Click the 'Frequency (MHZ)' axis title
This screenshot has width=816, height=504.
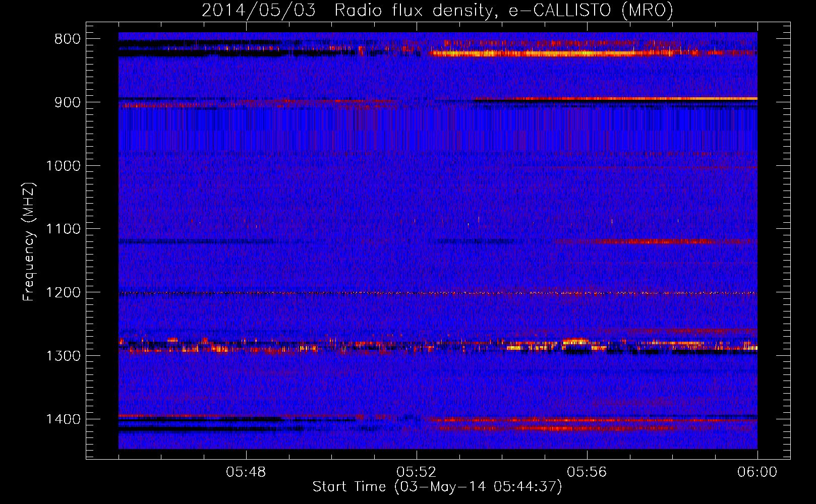pos(29,242)
